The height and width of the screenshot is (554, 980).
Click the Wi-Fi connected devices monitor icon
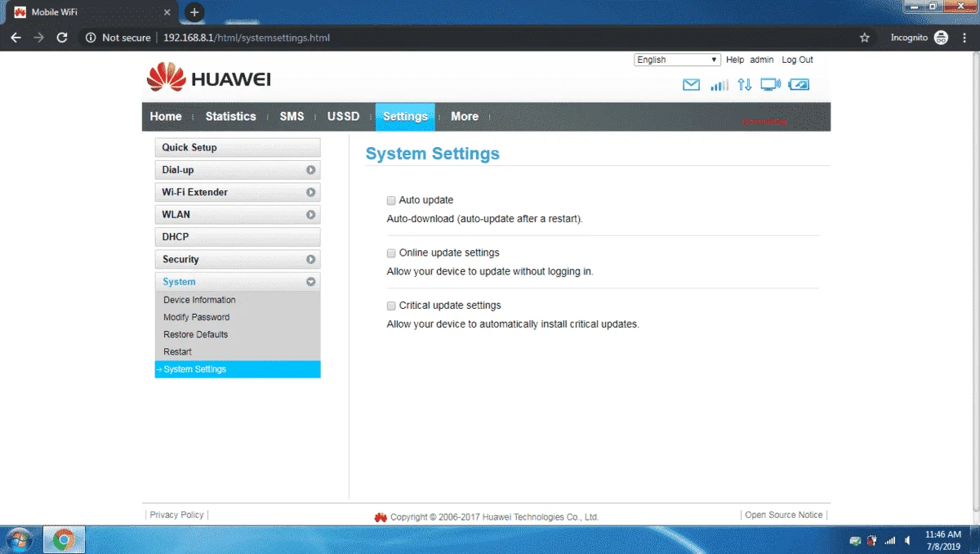coord(770,84)
